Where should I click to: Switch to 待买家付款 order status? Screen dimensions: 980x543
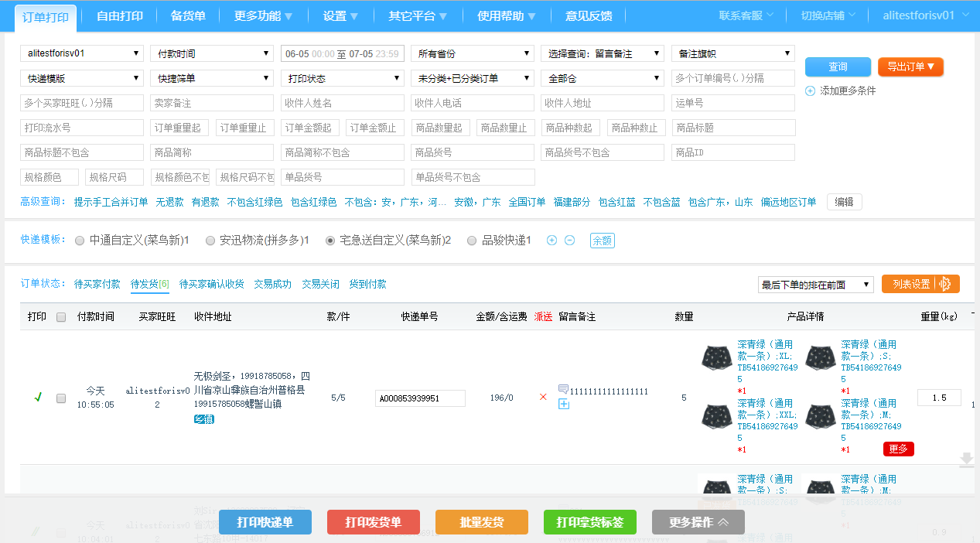coord(97,284)
